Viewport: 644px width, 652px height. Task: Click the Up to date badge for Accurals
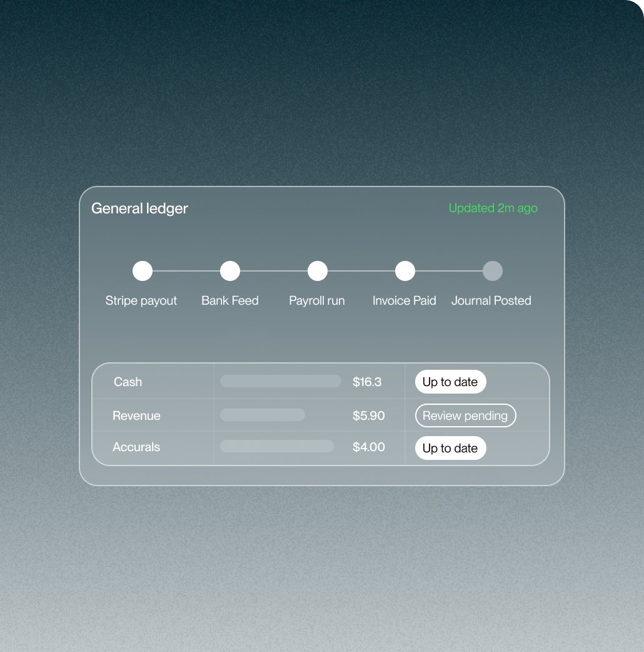click(x=450, y=448)
